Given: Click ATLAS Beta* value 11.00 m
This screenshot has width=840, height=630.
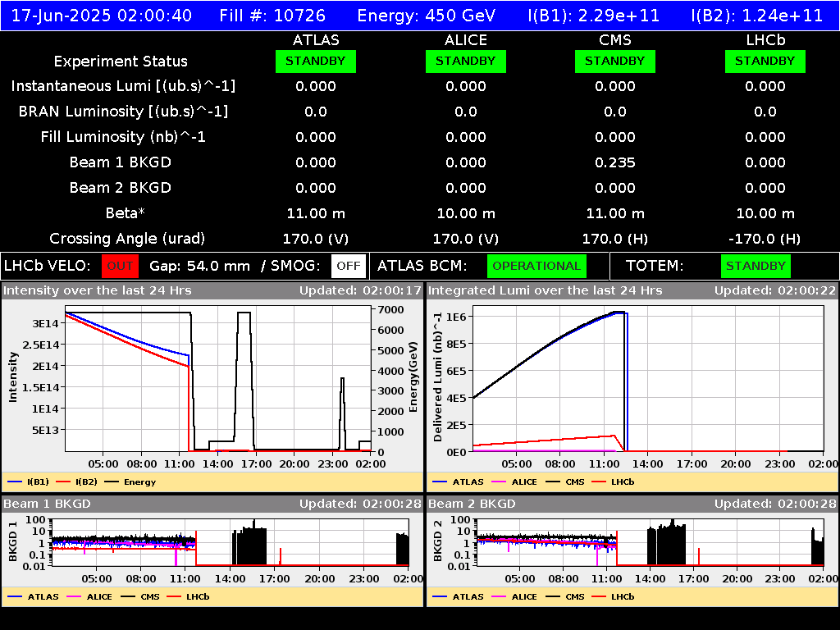Looking at the screenshot, I should click(x=316, y=213).
